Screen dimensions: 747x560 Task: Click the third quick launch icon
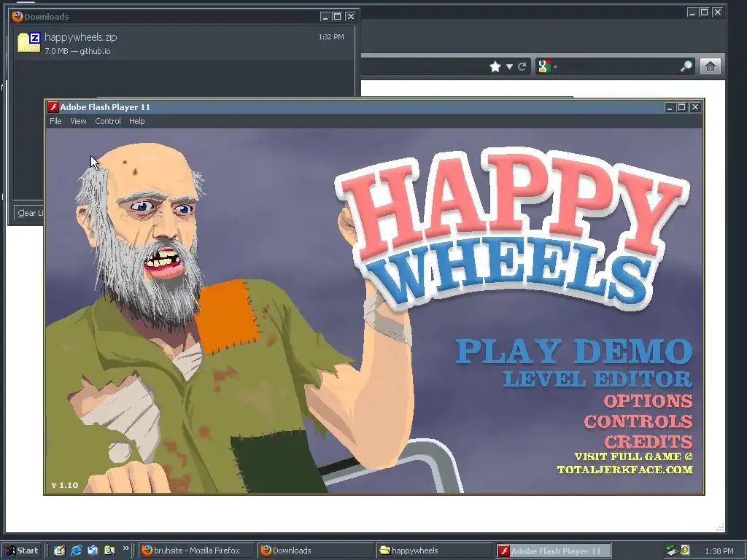point(93,551)
